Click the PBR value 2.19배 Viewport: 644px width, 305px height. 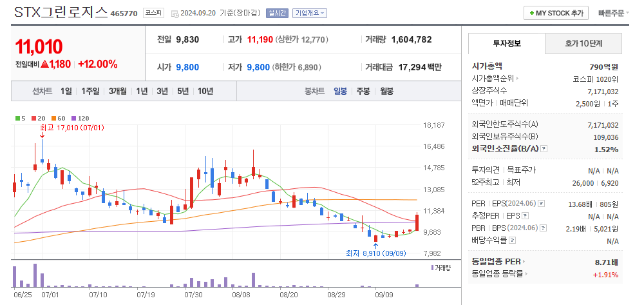coord(576,229)
